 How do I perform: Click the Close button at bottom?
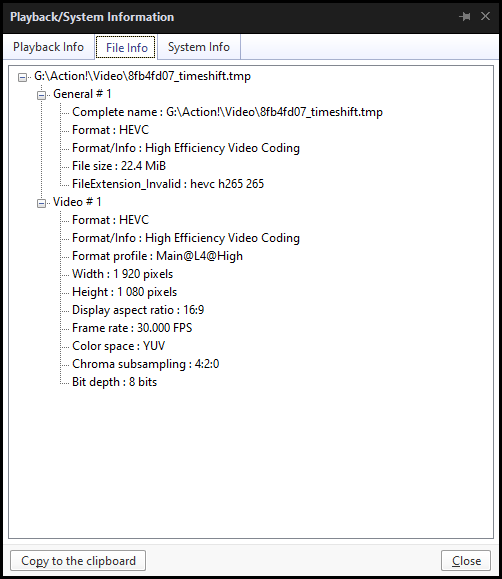coord(466,561)
